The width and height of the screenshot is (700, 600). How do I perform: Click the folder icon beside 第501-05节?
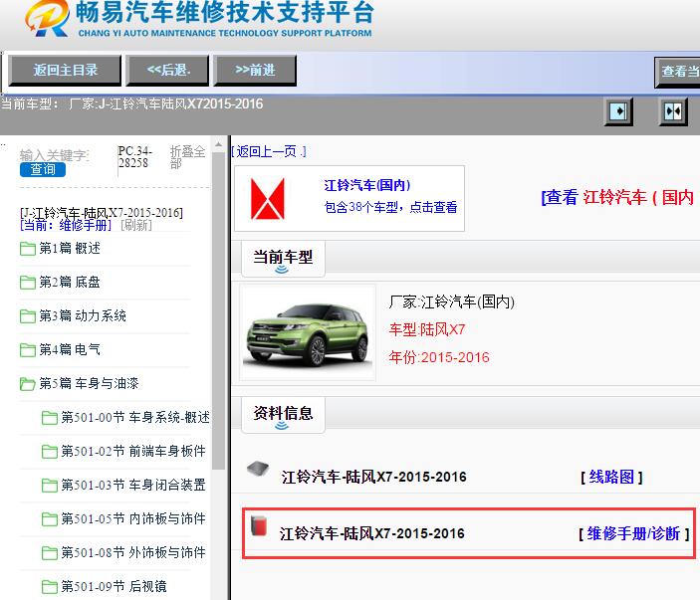49,519
